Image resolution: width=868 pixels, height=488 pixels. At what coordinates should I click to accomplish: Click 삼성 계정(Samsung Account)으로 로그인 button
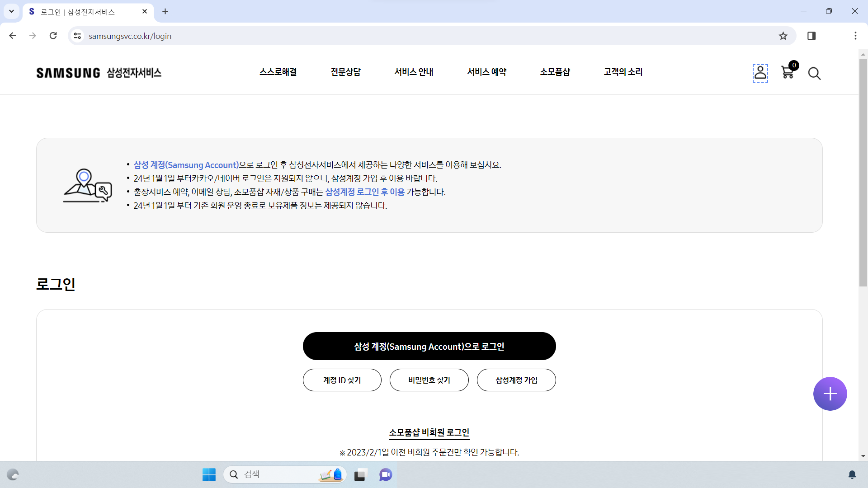429,346
